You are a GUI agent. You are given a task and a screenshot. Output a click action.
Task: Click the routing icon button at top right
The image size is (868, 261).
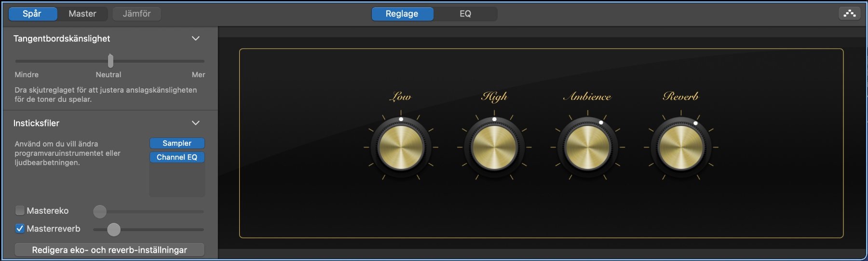(x=849, y=14)
